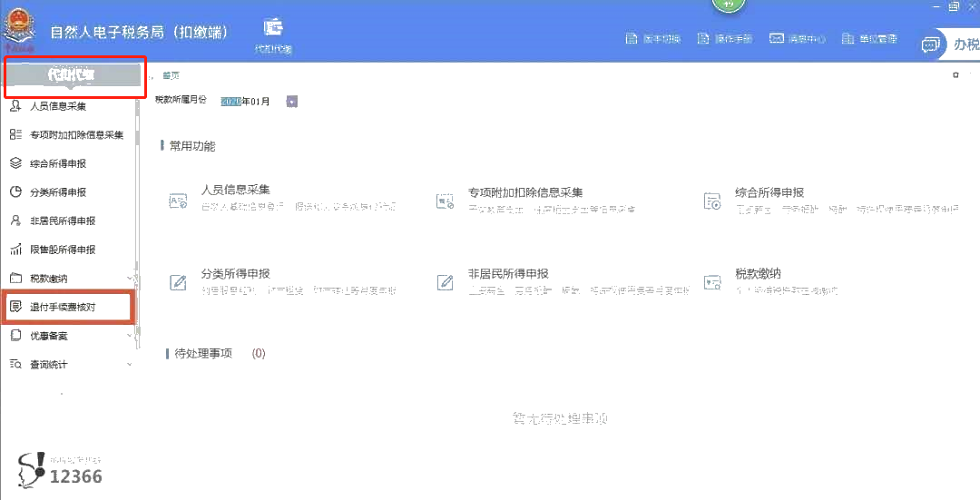The width and height of the screenshot is (980, 500).
Task: Click the 代扣代缴 icon in top bar
Action: 273,34
